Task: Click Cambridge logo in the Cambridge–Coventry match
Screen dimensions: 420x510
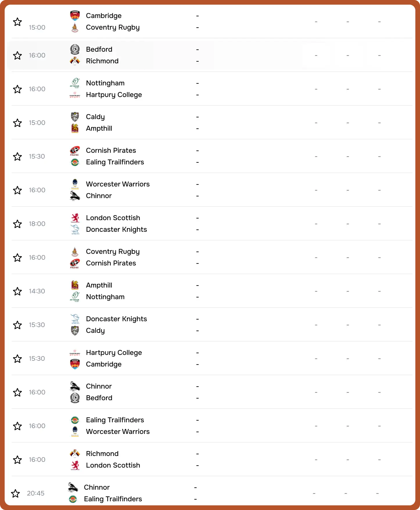Action: [75, 16]
